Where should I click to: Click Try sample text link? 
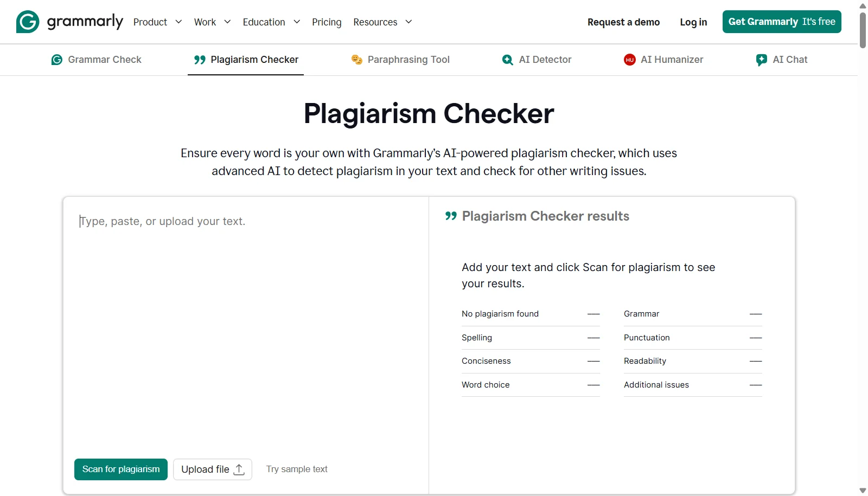[297, 469]
